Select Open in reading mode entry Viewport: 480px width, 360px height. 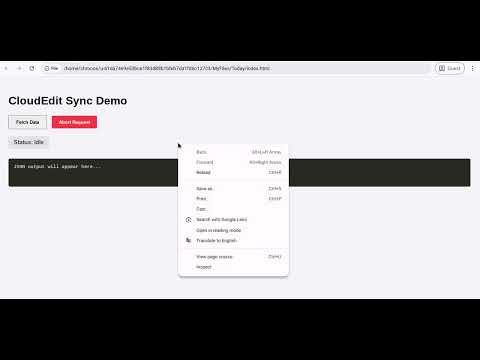click(233, 230)
